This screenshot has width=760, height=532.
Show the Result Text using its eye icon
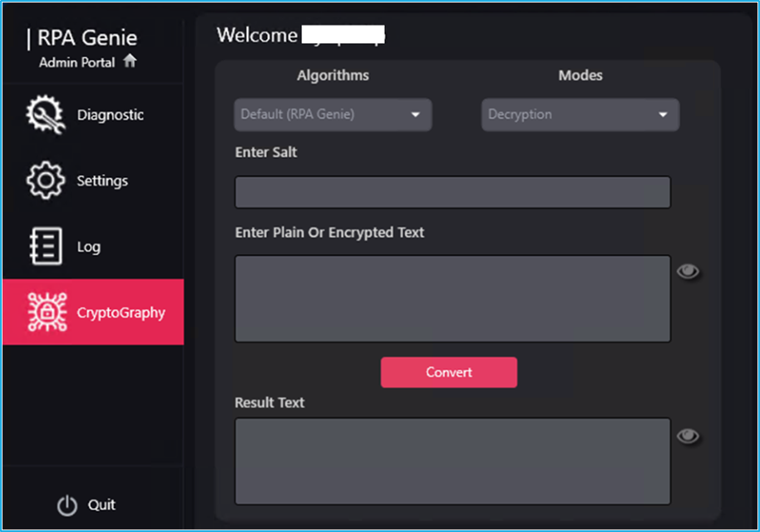[688, 436]
